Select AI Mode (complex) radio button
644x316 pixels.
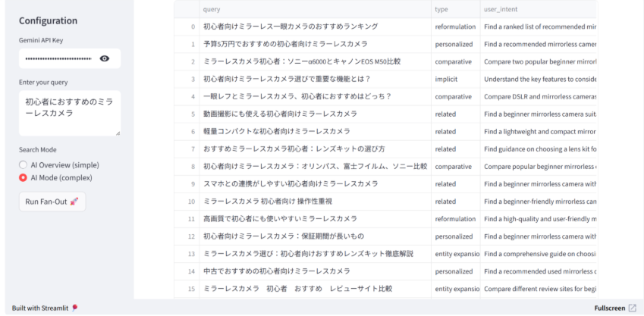pos(23,178)
